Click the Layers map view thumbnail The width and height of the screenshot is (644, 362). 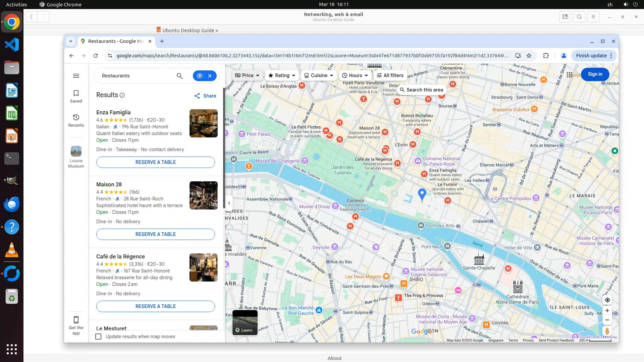point(245,322)
